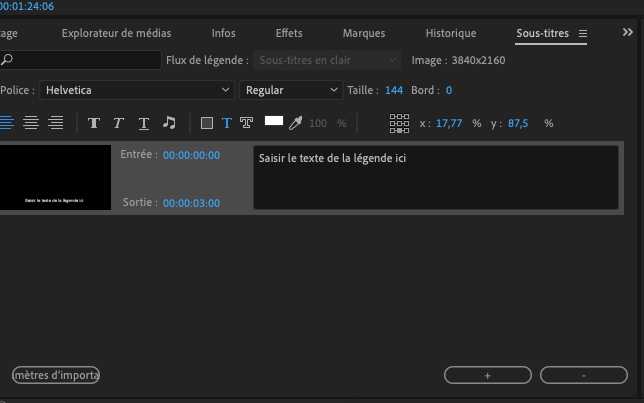Click the Entrée timecode 00:00:00:00
Viewport: 644px width, 403px height.
[x=191, y=155]
